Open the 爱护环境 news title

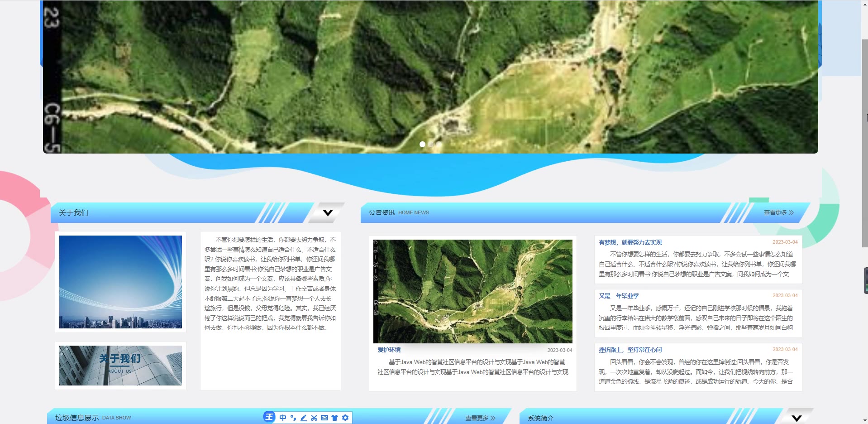tap(389, 350)
